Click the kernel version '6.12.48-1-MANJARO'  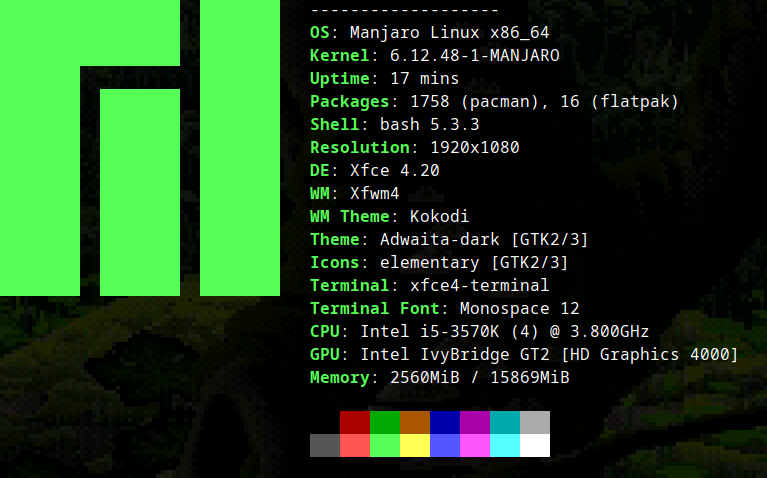click(x=474, y=56)
